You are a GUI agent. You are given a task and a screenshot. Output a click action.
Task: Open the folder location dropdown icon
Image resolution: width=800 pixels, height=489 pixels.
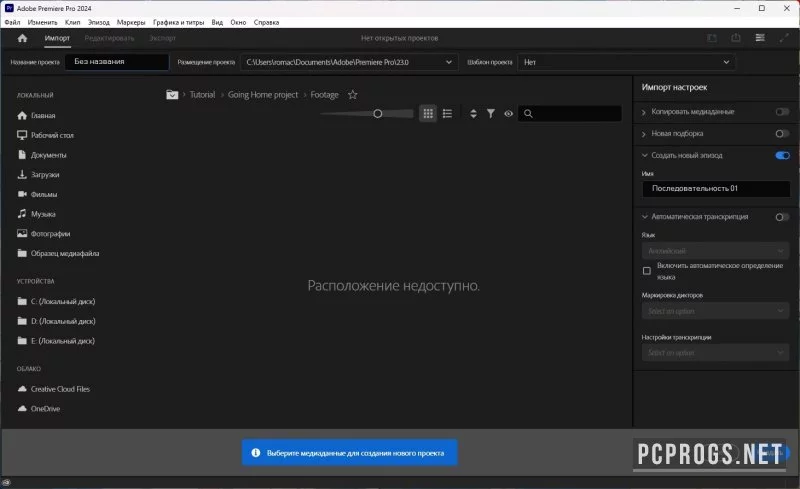click(x=172, y=95)
